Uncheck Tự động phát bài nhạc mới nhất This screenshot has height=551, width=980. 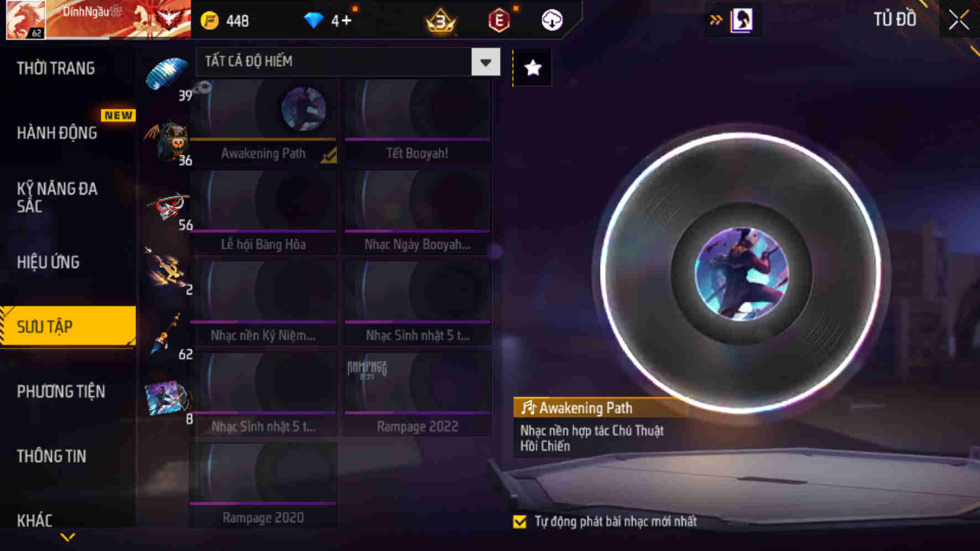[x=520, y=521]
